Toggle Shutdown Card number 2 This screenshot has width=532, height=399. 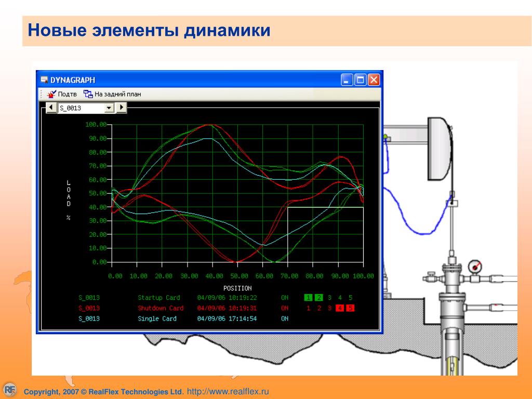click(x=319, y=308)
